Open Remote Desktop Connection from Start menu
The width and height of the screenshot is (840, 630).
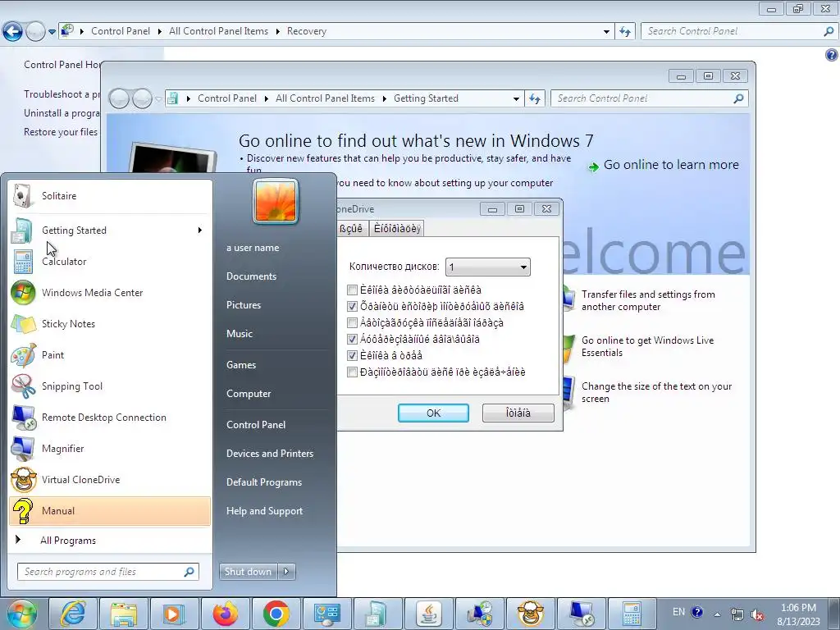point(110,418)
